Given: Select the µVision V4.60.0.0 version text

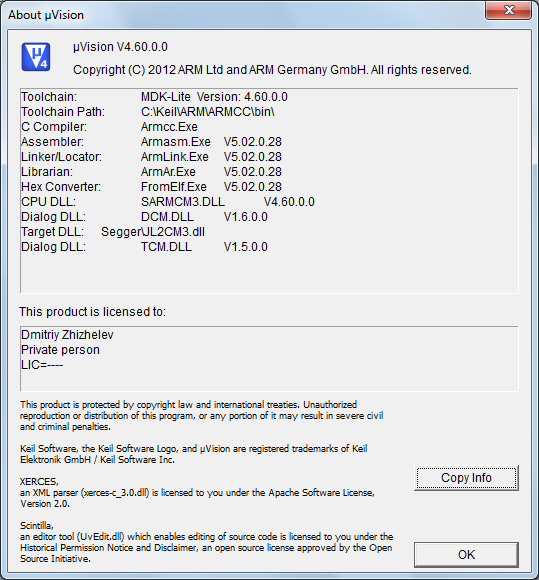Looking at the screenshot, I should point(120,47).
